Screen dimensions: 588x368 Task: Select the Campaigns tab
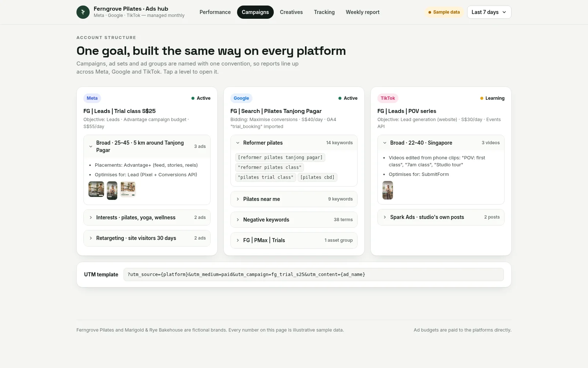255,12
